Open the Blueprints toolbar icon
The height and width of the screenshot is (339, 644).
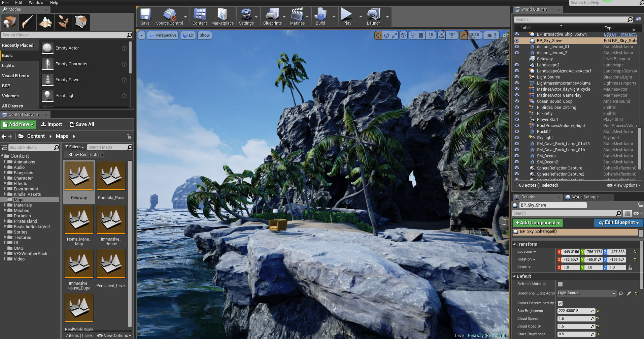point(272,17)
